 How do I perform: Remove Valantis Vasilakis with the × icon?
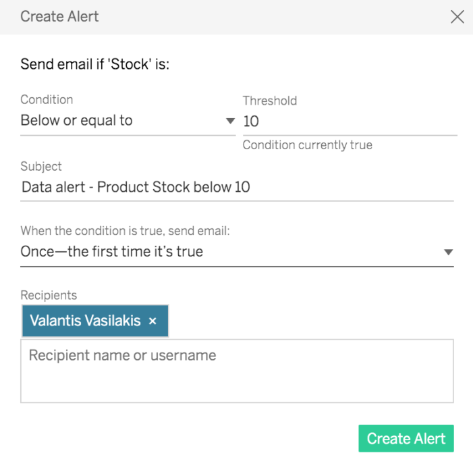[152, 321]
